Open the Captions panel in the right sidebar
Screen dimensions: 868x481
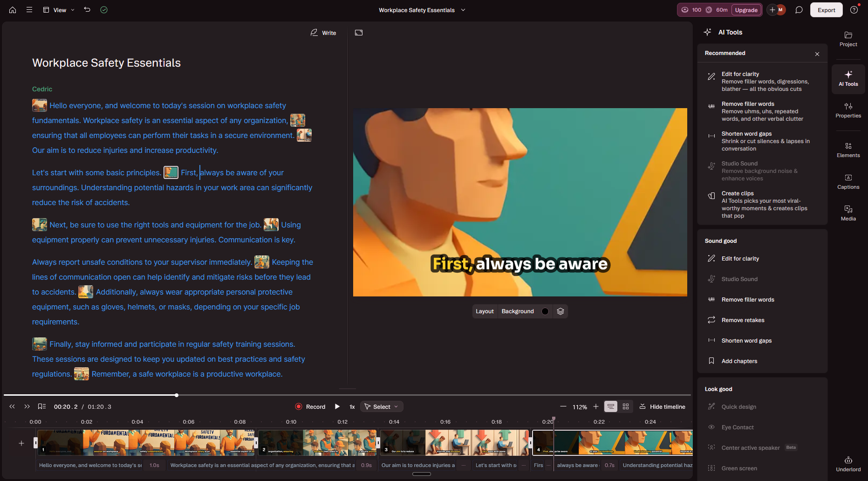848,182
